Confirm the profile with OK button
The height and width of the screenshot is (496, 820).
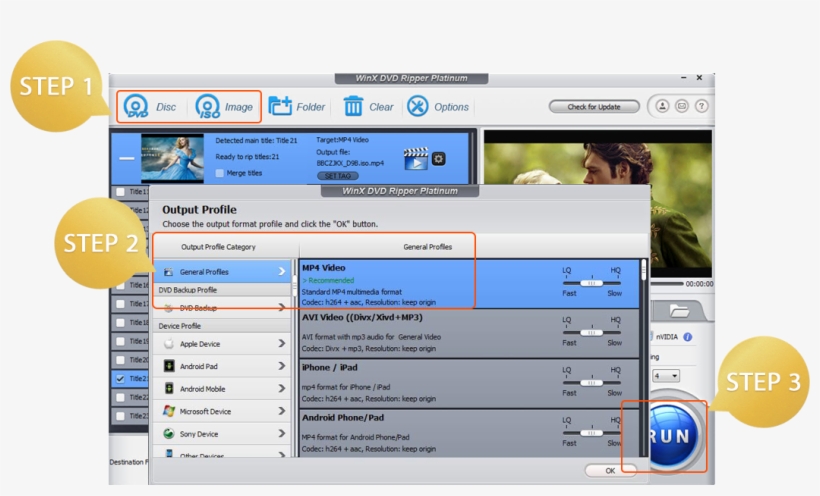coord(610,470)
